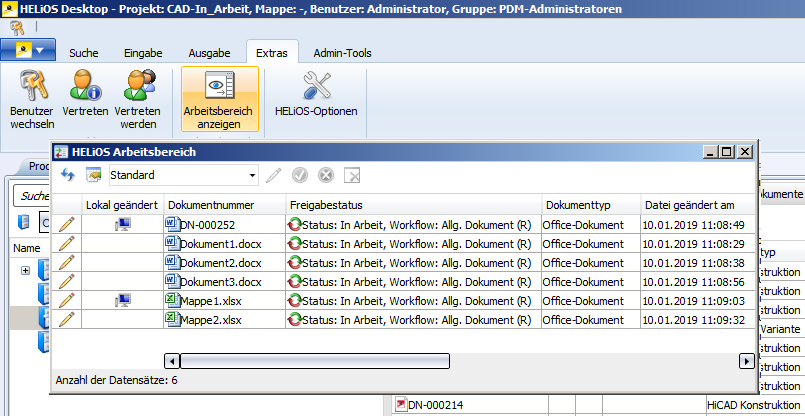Screen dimensions: 805x416
Task: Click Name column header in background tree
Action: (x=27, y=248)
